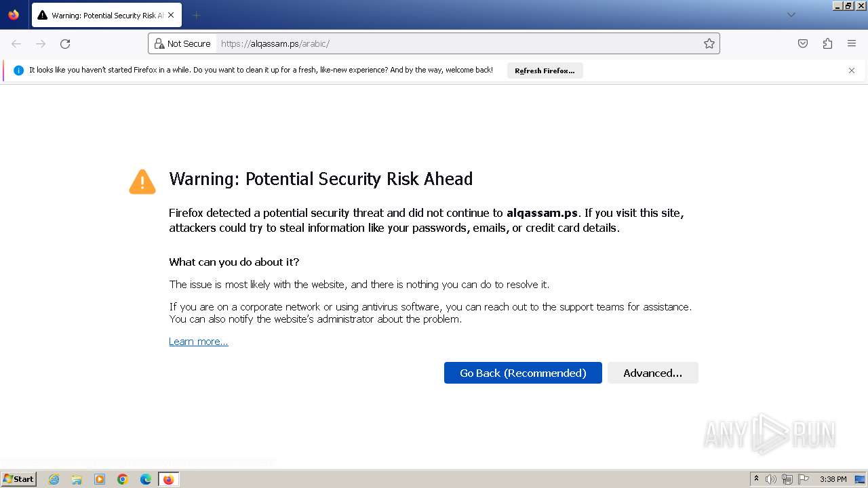Select the Warning: Potential Security Risk tab
This screenshot has width=868, height=488.
[102, 15]
